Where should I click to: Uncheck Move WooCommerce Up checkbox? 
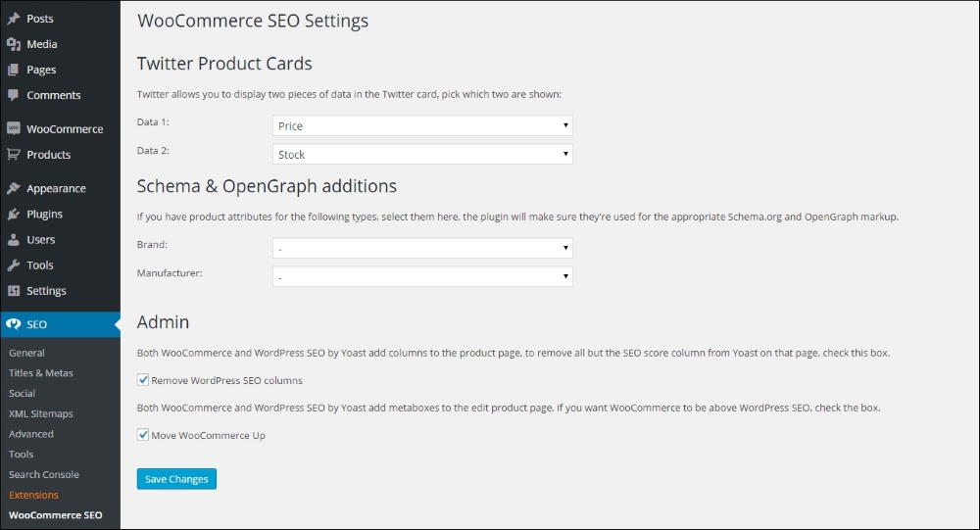click(x=143, y=435)
